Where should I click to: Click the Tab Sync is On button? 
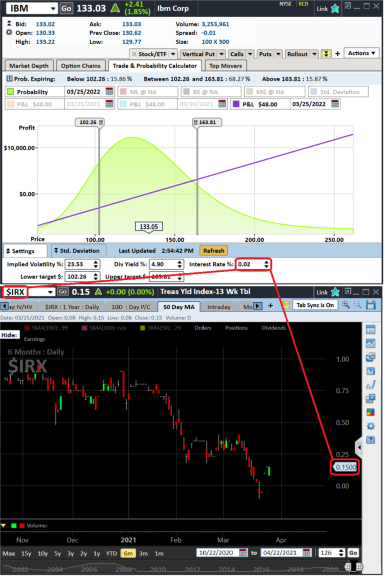tap(315, 305)
